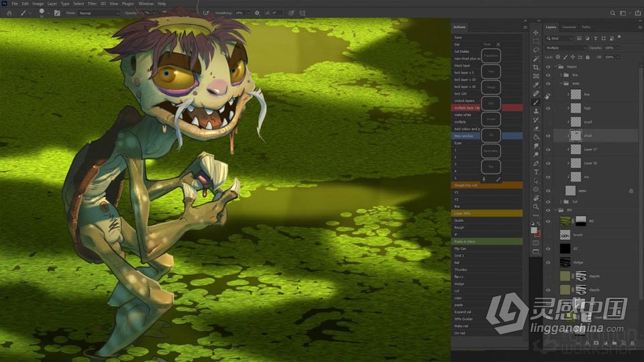Select the Crop tool

[x=536, y=67]
